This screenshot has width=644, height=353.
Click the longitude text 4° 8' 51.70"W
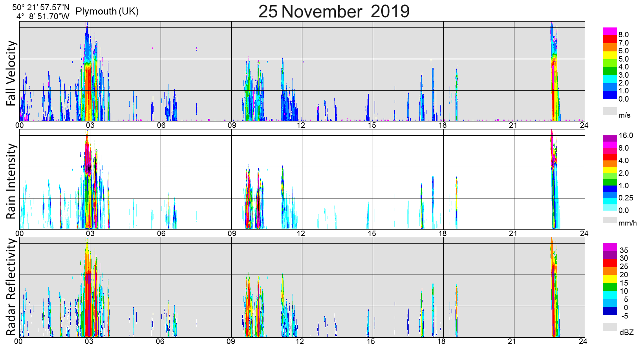[x=43, y=16]
